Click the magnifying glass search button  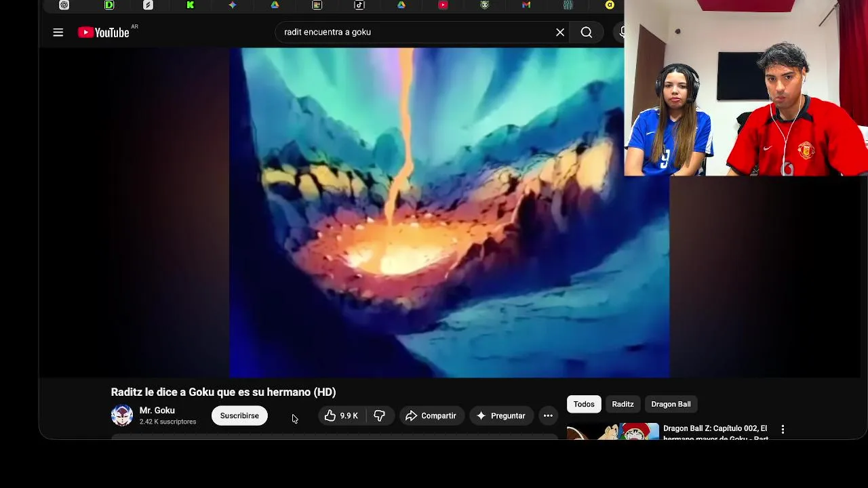point(587,33)
